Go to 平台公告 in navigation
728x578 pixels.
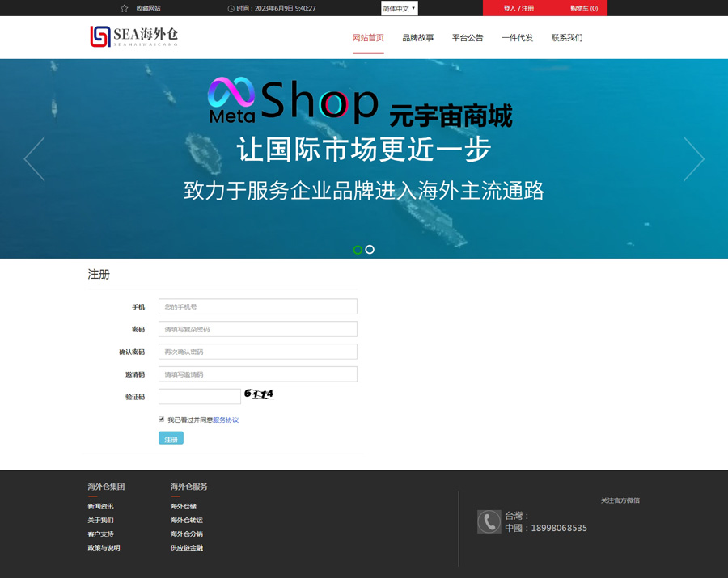468,38
